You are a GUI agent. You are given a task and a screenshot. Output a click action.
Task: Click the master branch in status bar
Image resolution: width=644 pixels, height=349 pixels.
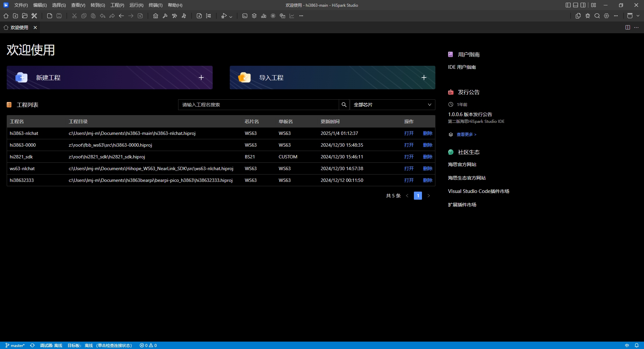coord(15,345)
